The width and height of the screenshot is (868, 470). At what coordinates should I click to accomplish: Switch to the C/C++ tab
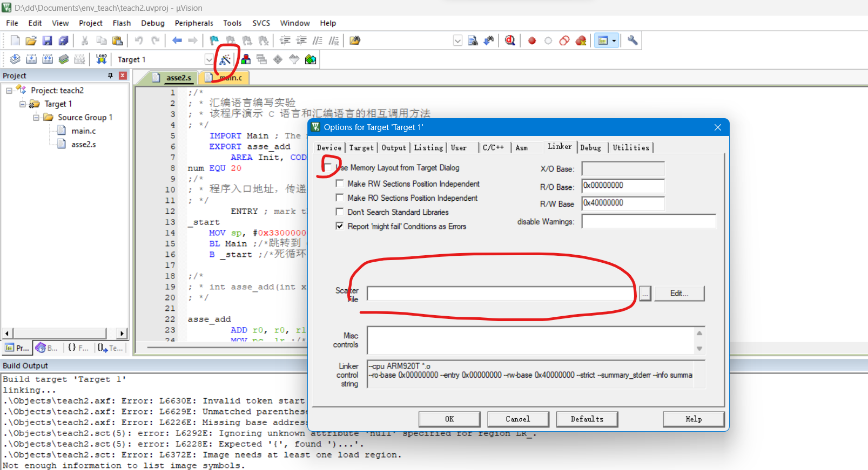pyautogui.click(x=493, y=147)
